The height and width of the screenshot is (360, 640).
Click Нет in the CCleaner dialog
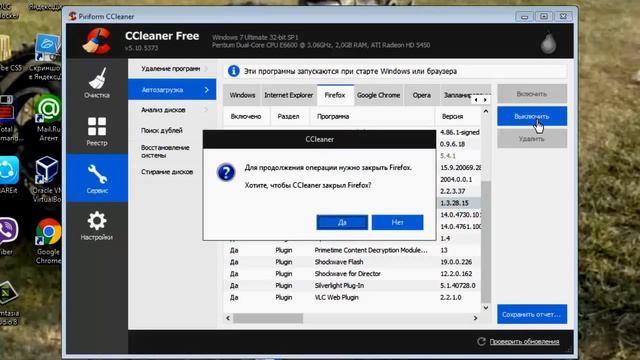tap(398, 222)
